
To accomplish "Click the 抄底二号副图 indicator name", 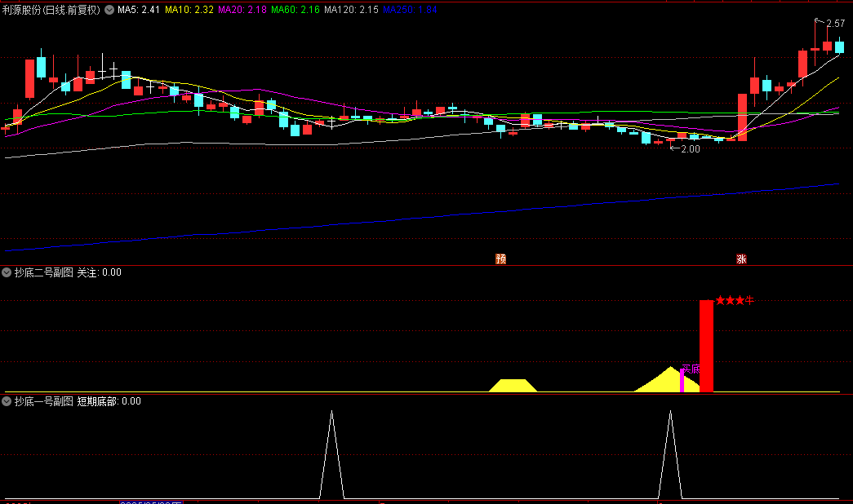I will [43, 272].
